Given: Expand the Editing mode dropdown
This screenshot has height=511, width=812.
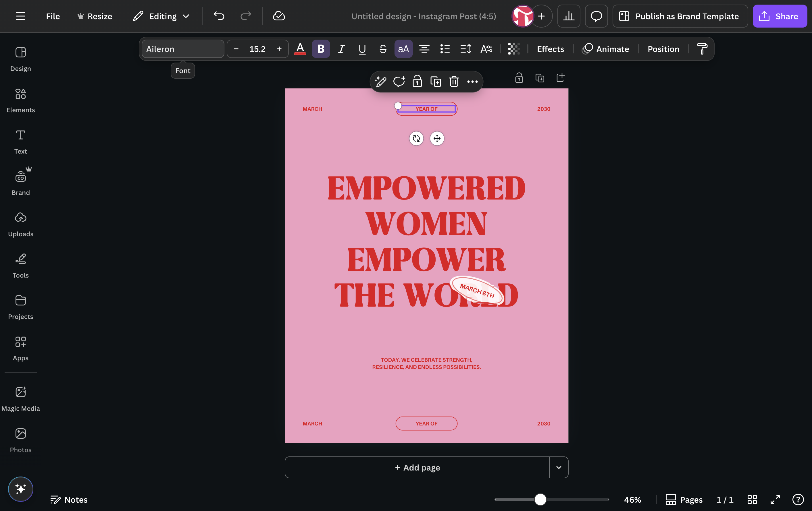Looking at the screenshot, I should tap(161, 16).
